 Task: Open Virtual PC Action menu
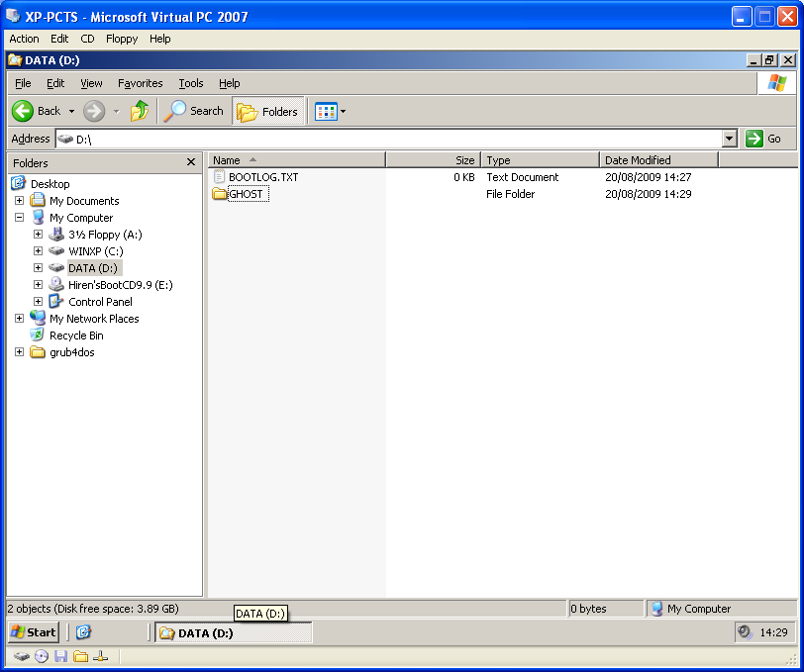[24, 39]
